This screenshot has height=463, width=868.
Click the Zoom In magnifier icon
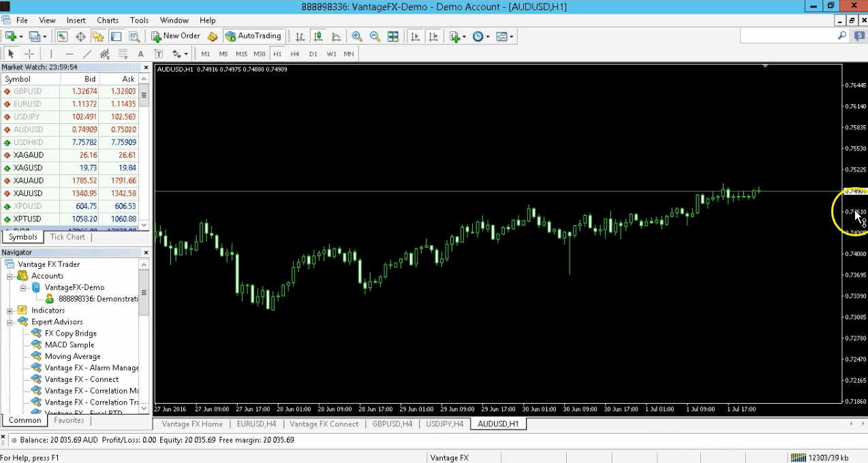coord(357,36)
